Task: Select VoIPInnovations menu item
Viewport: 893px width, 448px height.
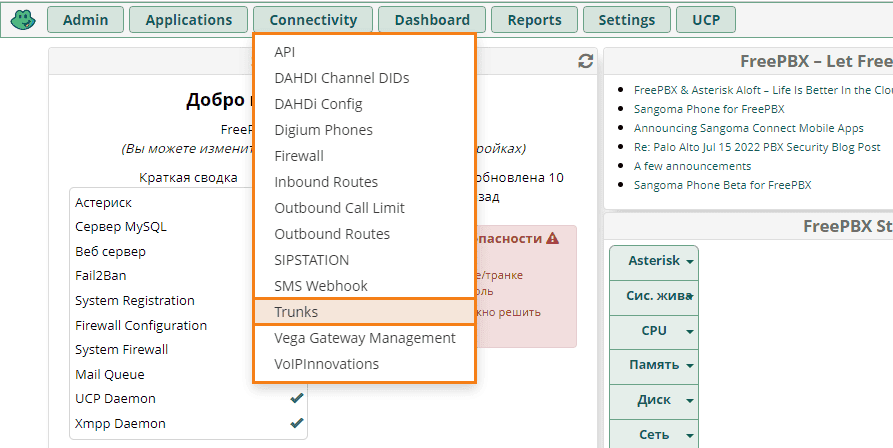Action: pyautogui.click(x=364, y=364)
